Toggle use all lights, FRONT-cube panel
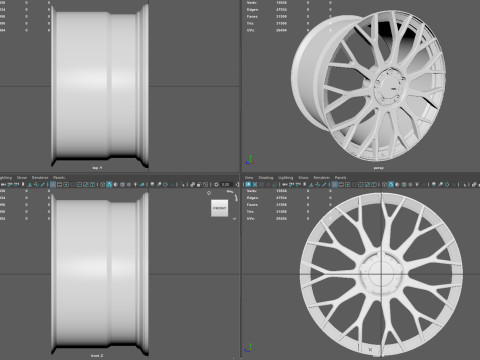The image size is (480, 360). tap(135, 184)
